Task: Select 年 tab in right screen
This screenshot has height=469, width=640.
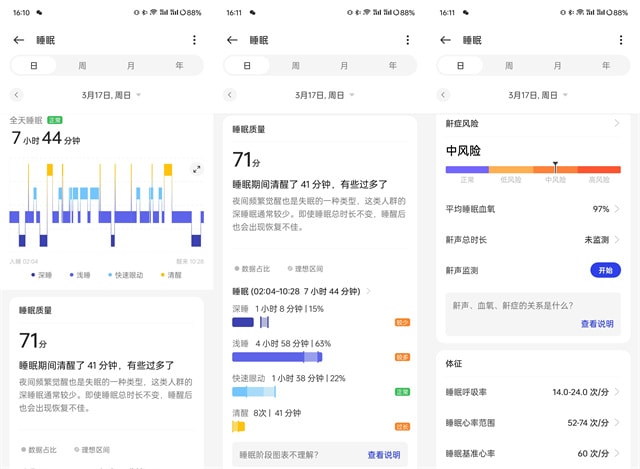Action: tap(606, 66)
